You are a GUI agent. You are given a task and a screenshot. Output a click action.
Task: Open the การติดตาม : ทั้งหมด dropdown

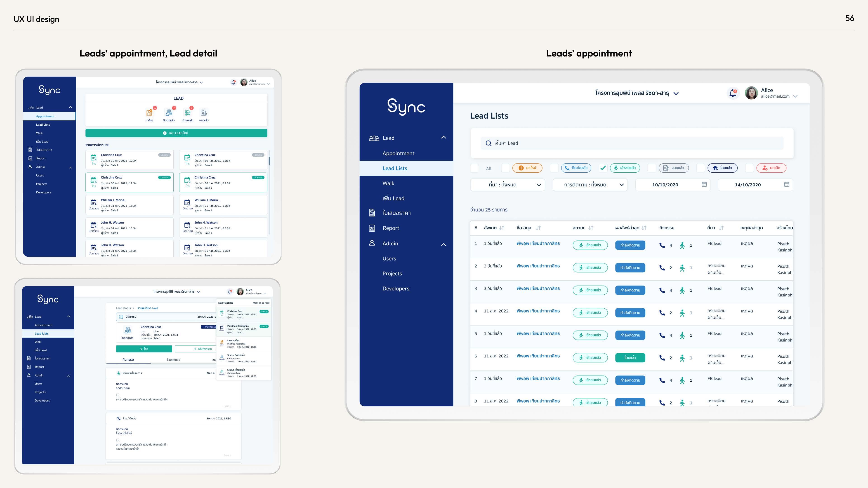pyautogui.click(x=590, y=185)
